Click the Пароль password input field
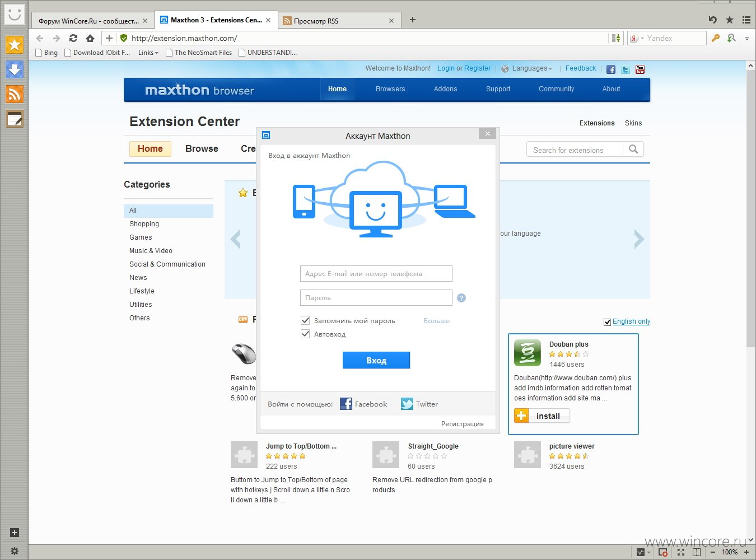This screenshot has width=756, height=560. [376, 297]
